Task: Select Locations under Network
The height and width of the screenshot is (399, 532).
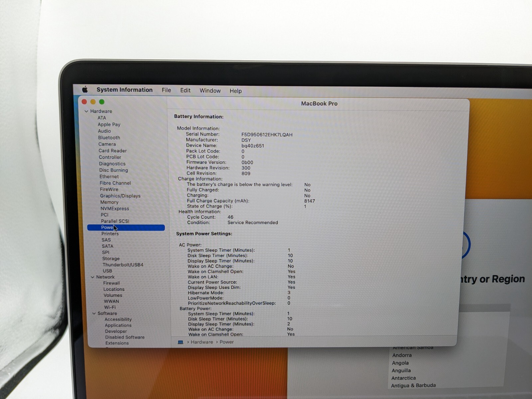Action: point(114,289)
